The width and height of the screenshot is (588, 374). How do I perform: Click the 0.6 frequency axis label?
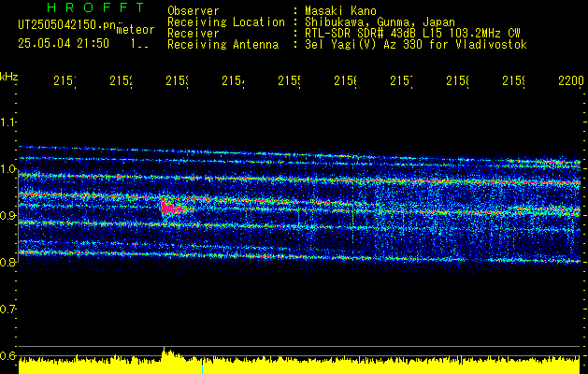pos(8,355)
